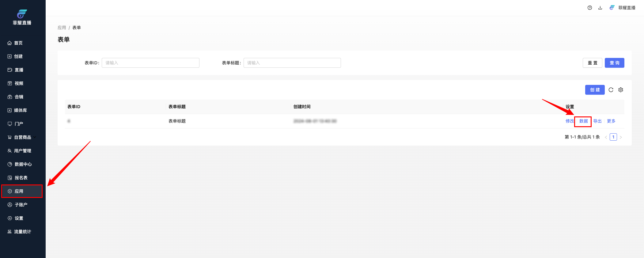Open table column settings gear icon
This screenshot has height=258, width=644.
[x=621, y=90]
